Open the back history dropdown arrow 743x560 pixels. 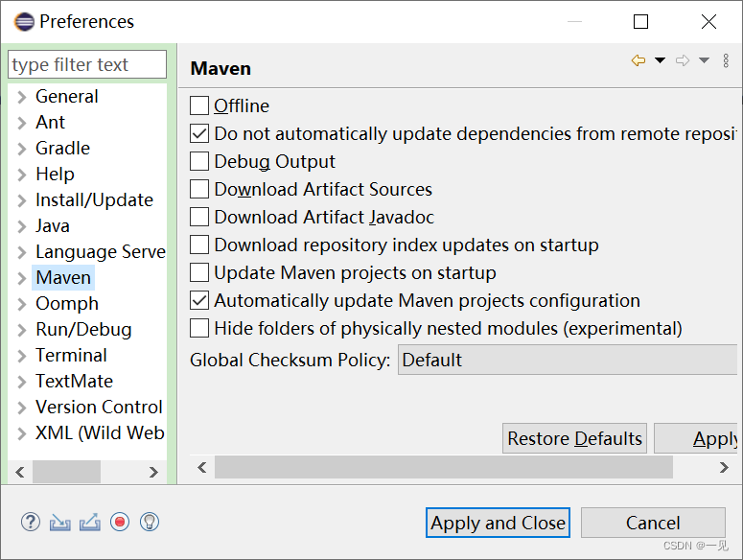coord(661,60)
